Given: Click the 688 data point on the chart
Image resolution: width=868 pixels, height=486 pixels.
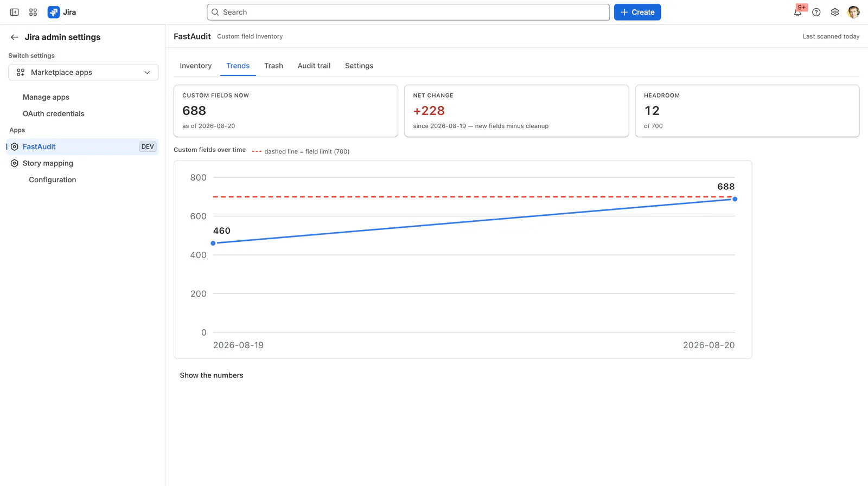Looking at the screenshot, I should click(735, 199).
